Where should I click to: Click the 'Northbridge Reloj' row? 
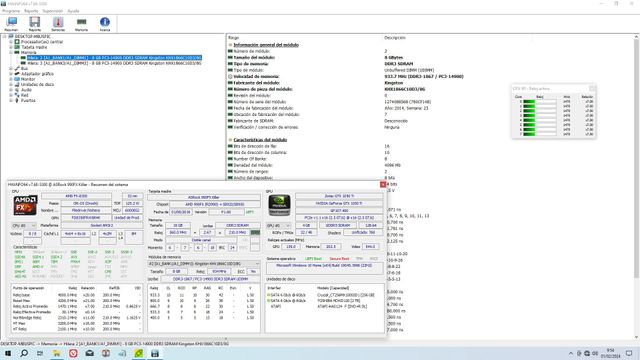[x=77, y=318]
